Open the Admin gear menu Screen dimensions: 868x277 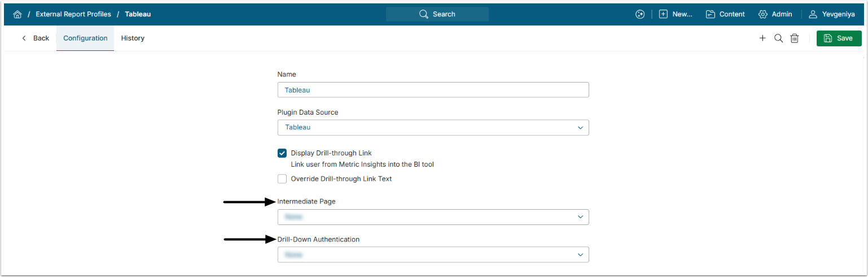[775, 14]
